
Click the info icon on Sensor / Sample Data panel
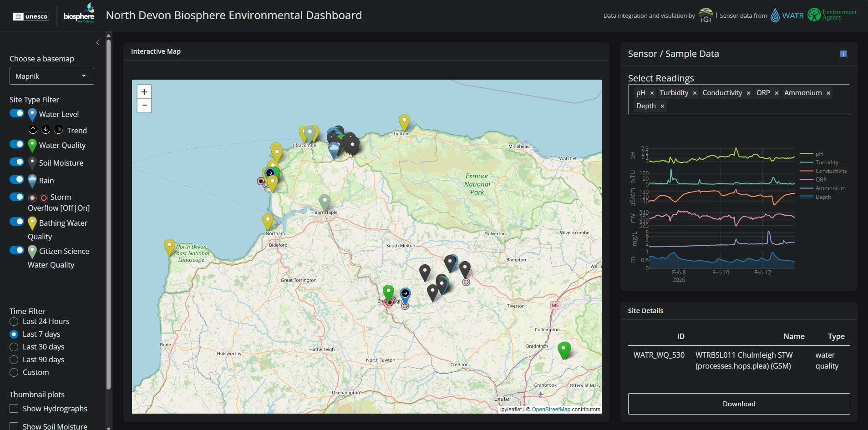tap(843, 54)
